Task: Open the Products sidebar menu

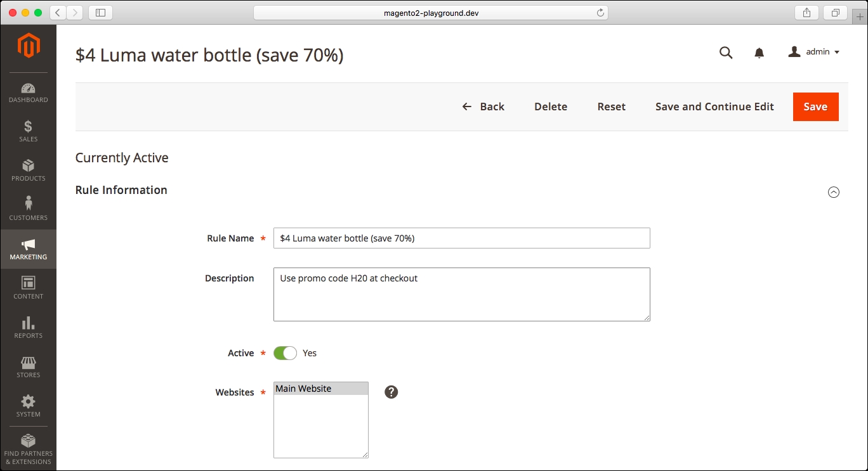Action: 28,171
